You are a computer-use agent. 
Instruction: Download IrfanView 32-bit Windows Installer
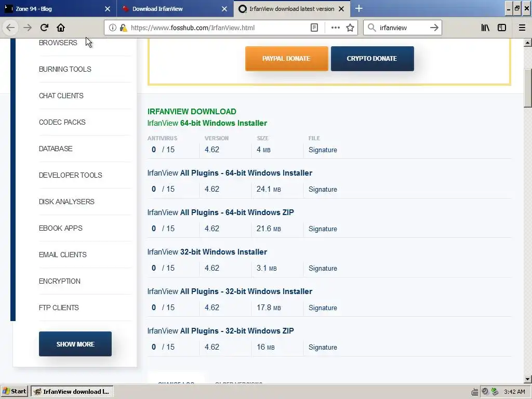click(x=207, y=252)
